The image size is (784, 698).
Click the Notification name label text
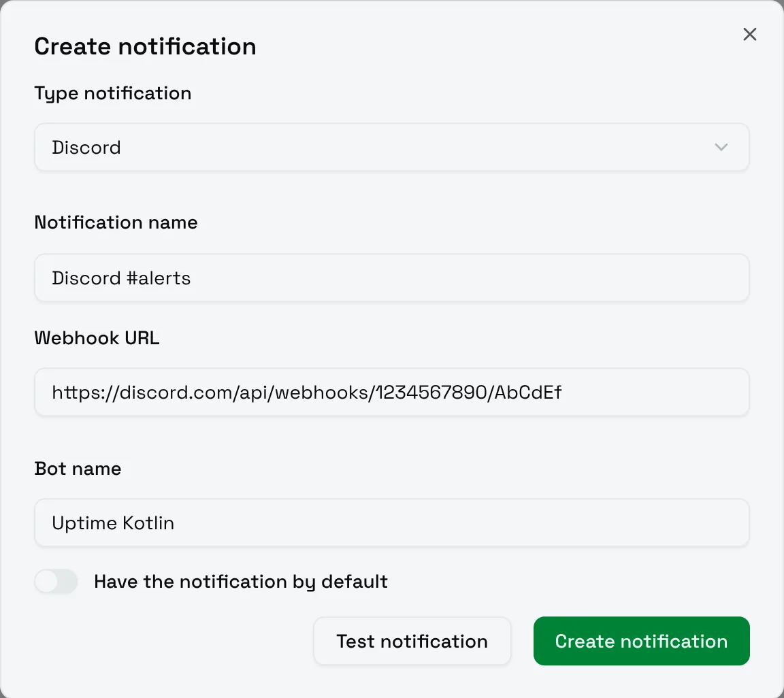[116, 222]
